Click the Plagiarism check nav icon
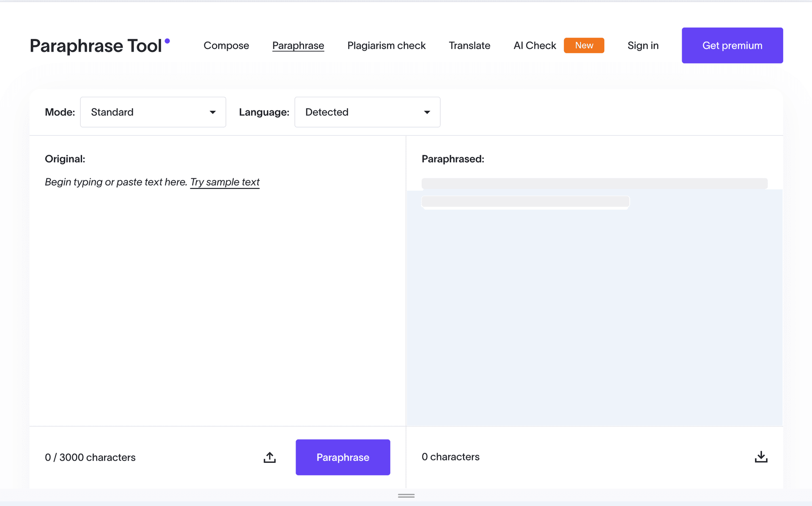 [387, 46]
